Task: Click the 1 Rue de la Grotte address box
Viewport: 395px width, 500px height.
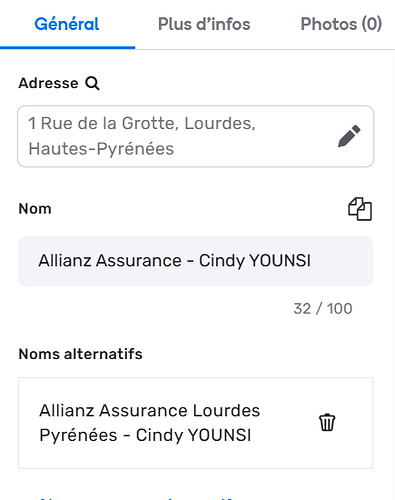Action: click(195, 136)
